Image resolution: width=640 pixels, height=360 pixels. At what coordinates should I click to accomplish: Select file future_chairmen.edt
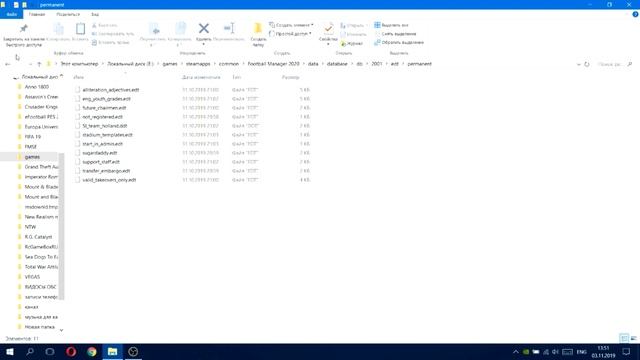[104, 108]
